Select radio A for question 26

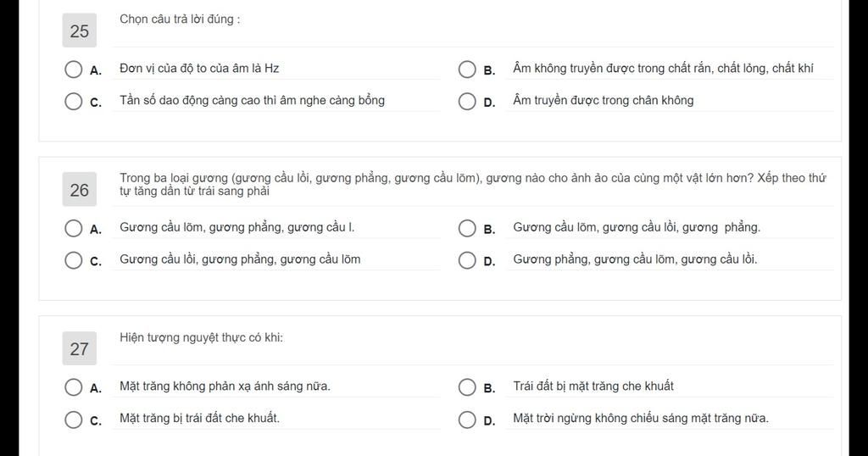pyautogui.click(x=73, y=228)
